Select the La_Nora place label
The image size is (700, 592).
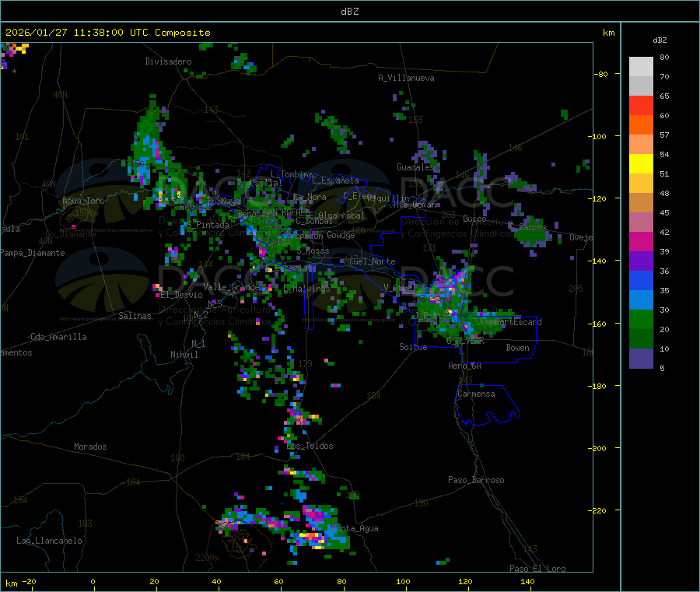coord(310,197)
